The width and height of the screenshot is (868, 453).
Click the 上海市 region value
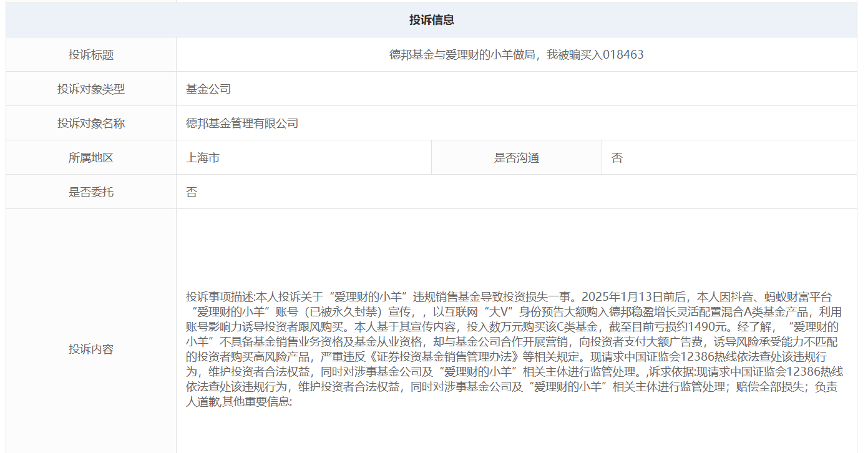coord(203,158)
